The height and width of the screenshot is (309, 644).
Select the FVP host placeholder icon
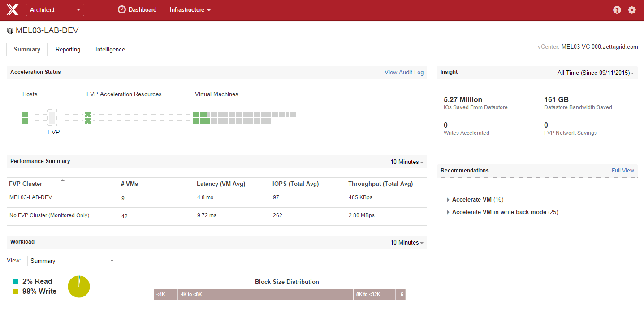coord(52,117)
